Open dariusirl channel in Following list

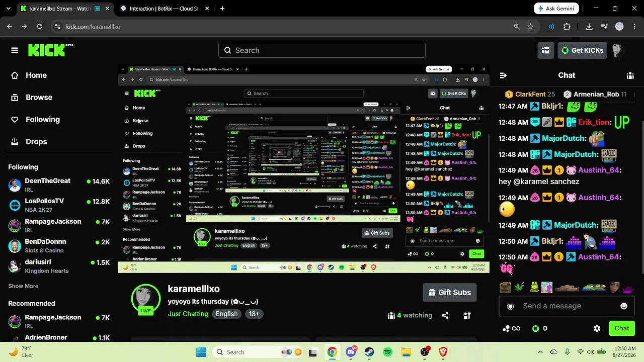[59, 266]
